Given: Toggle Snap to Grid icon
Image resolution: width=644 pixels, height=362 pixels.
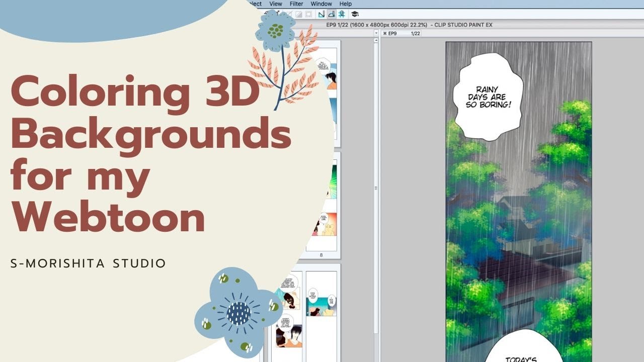Looking at the screenshot, I should (x=342, y=14).
